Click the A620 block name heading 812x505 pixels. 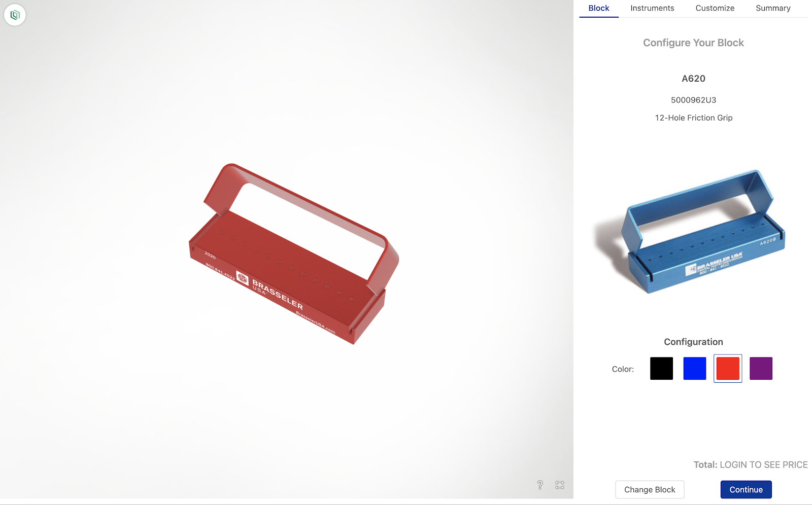click(x=693, y=79)
